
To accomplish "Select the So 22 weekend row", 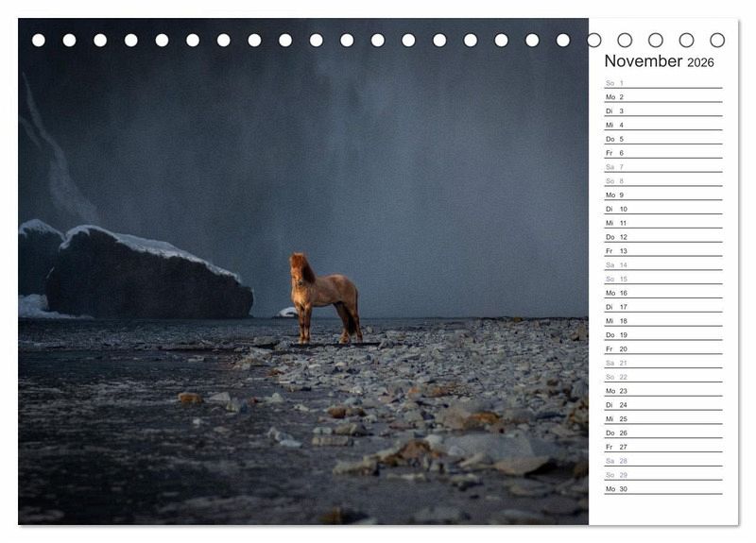I will tap(661, 377).
